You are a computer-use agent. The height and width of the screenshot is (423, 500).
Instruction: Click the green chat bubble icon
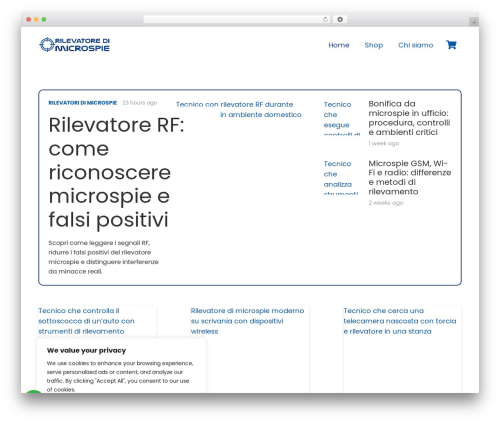coord(33,391)
